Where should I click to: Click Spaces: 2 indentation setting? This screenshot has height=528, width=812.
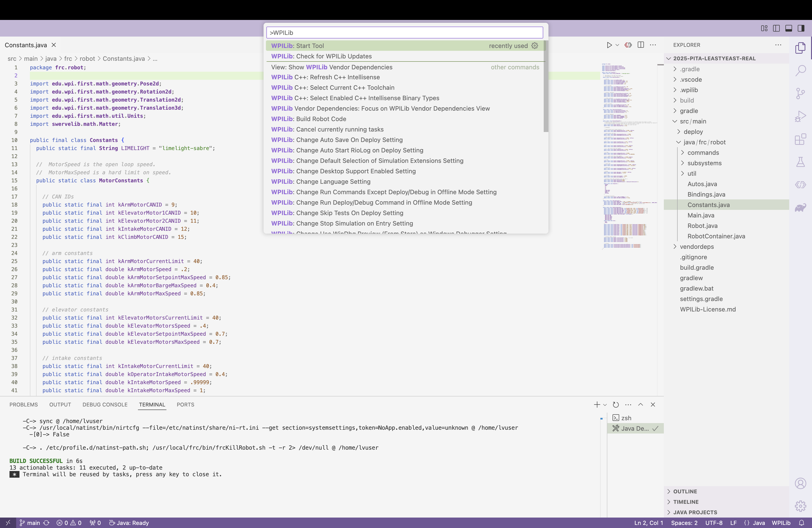tap(684, 523)
